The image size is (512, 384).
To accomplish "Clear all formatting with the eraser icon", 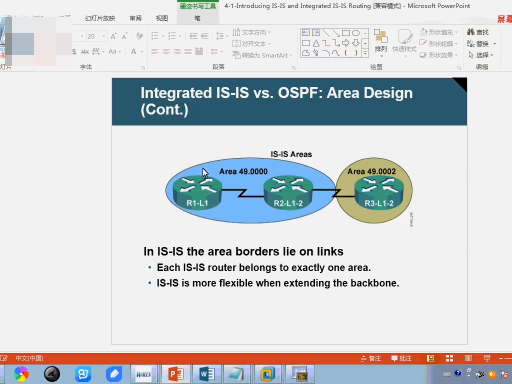I will click(139, 36).
